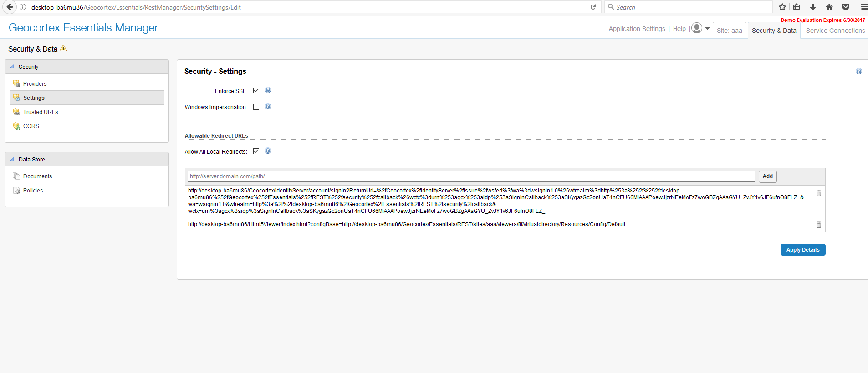Open the site information icon in address bar
This screenshot has height=373, width=868.
click(x=23, y=7)
